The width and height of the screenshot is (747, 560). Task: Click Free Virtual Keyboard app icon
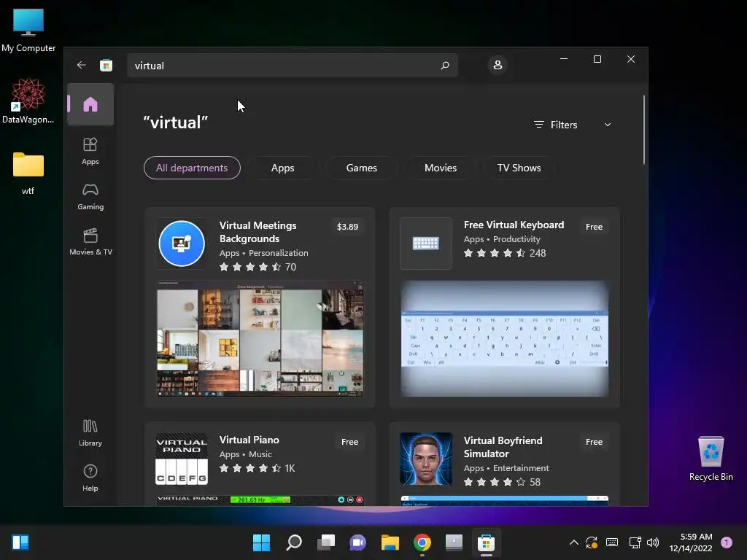pos(426,244)
